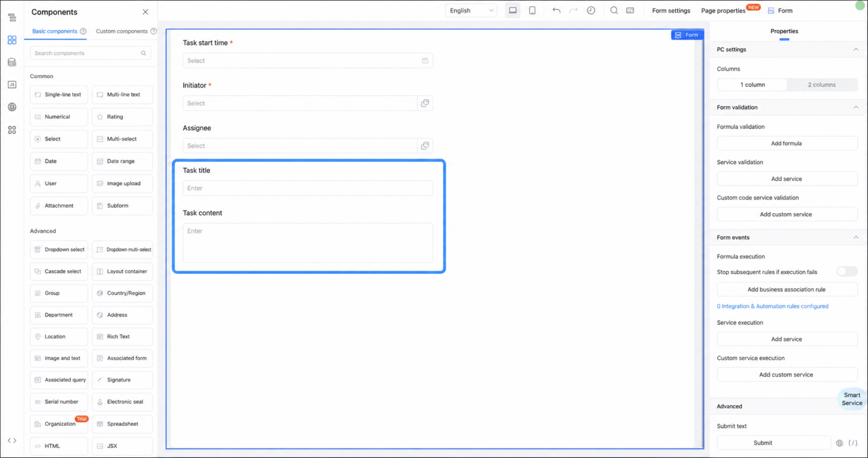The height and width of the screenshot is (458, 868).
Task: Collapse the Form validation section
Action: click(855, 107)
